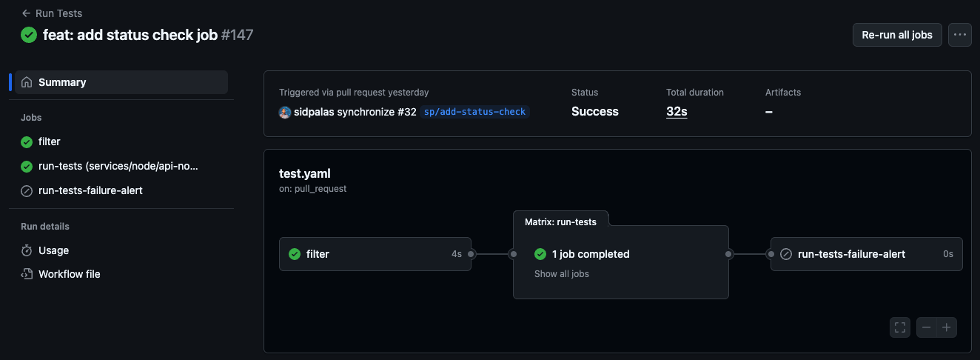Viewport: 980px width, 360px height.
Task: Open the three-dots more options menu
Action: (960, 35)
